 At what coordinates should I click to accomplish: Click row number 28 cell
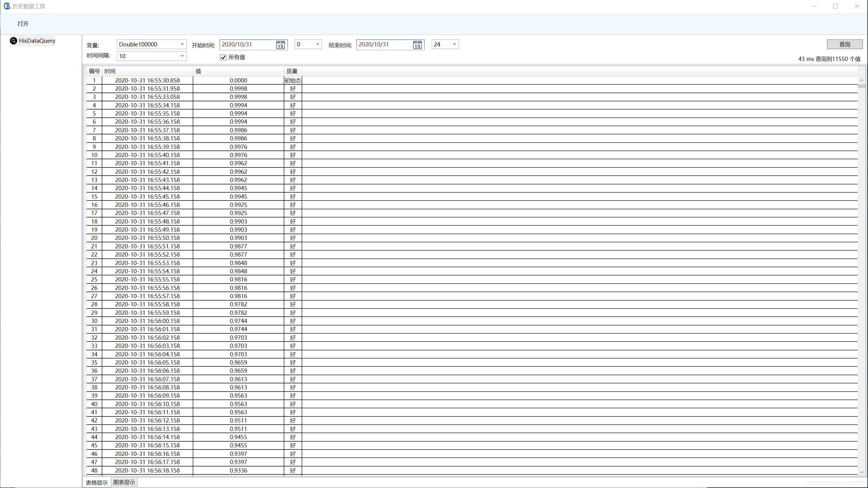click(94, 305)
